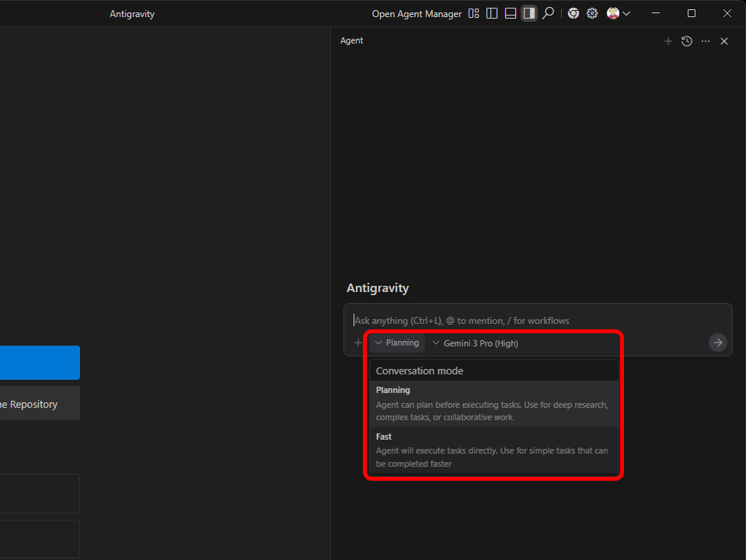This screenshot has width=746, height=560.
Task: Maximize the Antigravity window
Action: tap(692, 13)
